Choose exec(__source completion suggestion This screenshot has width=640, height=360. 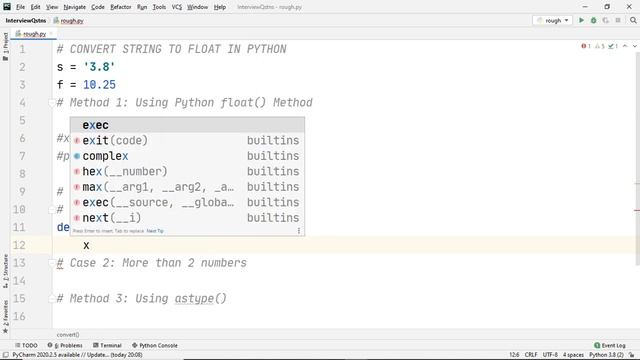pos(187,202)
